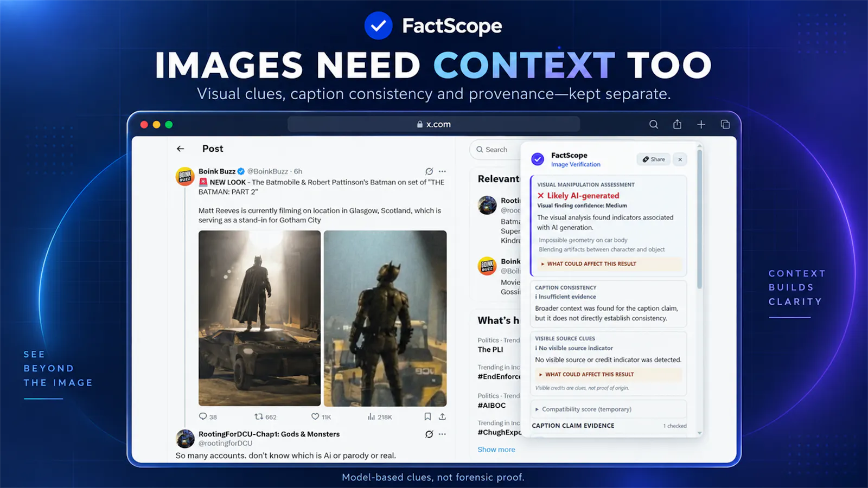
Task: Open the left Batman on Batmobile image
Action: 260,318
